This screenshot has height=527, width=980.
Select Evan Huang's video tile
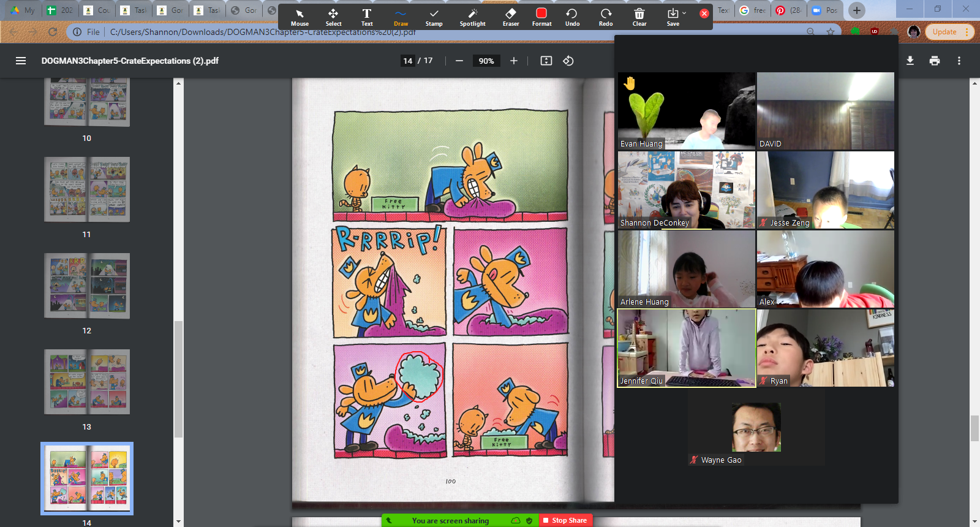click(x=687, y=111)
